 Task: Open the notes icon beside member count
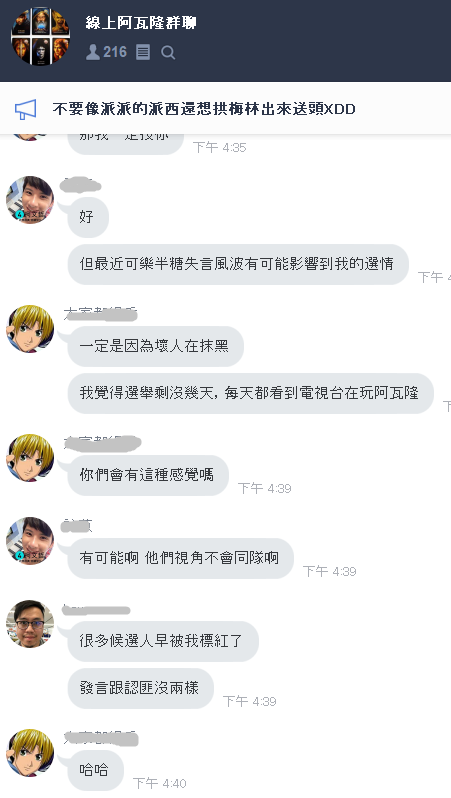143,52
